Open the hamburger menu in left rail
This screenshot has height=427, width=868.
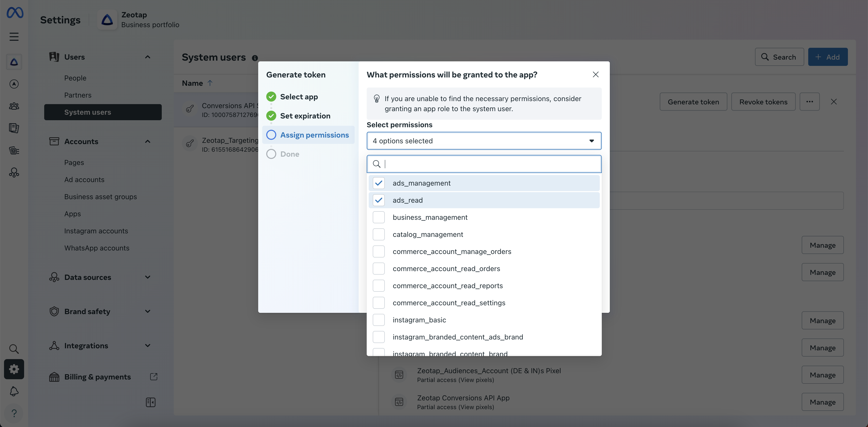(14, 36)
